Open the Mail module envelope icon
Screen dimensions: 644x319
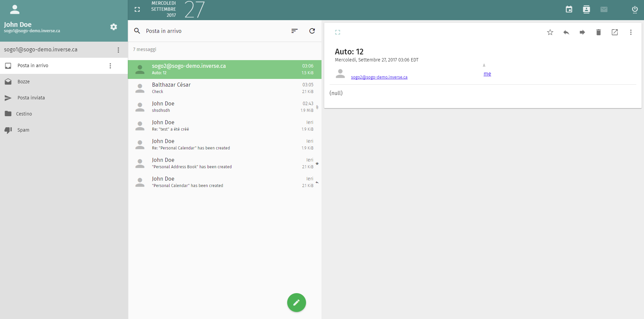[x=604, y=9]
